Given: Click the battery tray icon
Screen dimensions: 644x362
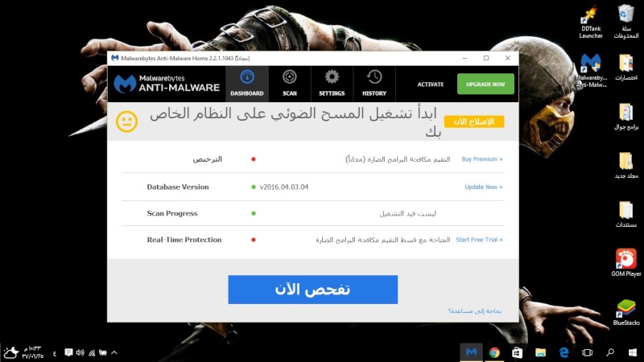Looking at the screenshot, I should (x=103, y=352).
